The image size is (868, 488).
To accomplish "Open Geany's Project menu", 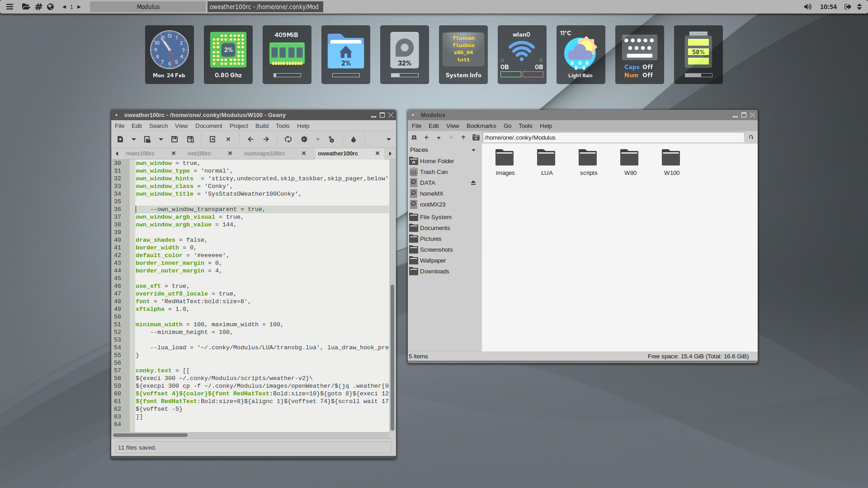I will pyautogui.click(x=239, y=126).
